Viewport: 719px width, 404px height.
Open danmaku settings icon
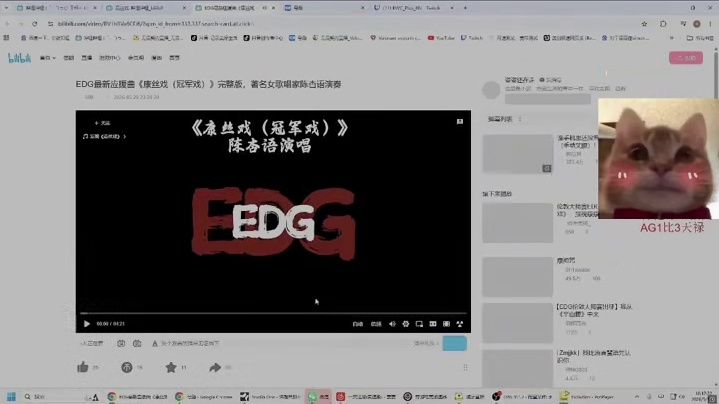[137, 343]
